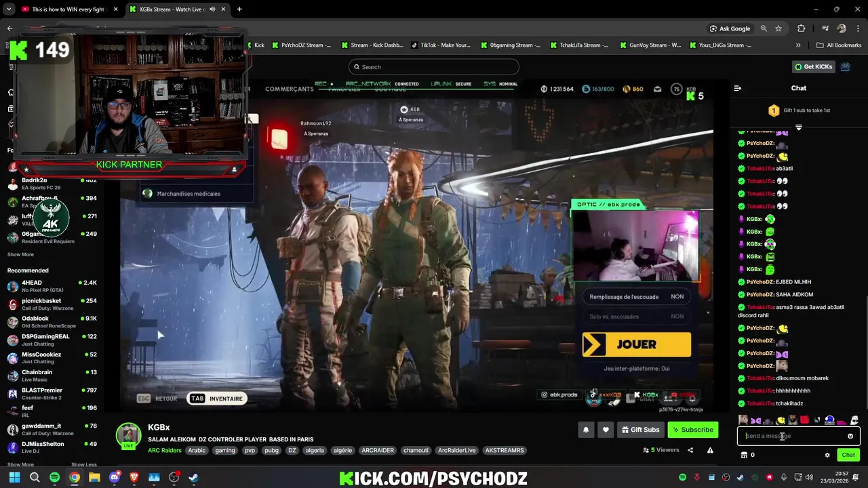
Task: Expand the followed channels with Show More
Action: coord(20,255)
